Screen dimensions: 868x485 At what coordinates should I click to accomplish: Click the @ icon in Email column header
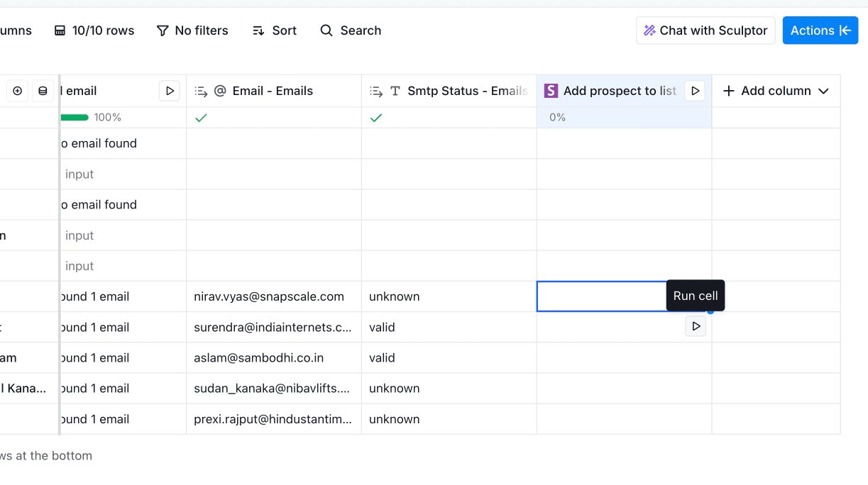pyautogui.click(x=220, y=91)
